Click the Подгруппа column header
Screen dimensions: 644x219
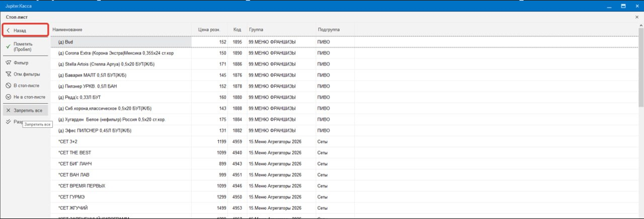[335, 30]
